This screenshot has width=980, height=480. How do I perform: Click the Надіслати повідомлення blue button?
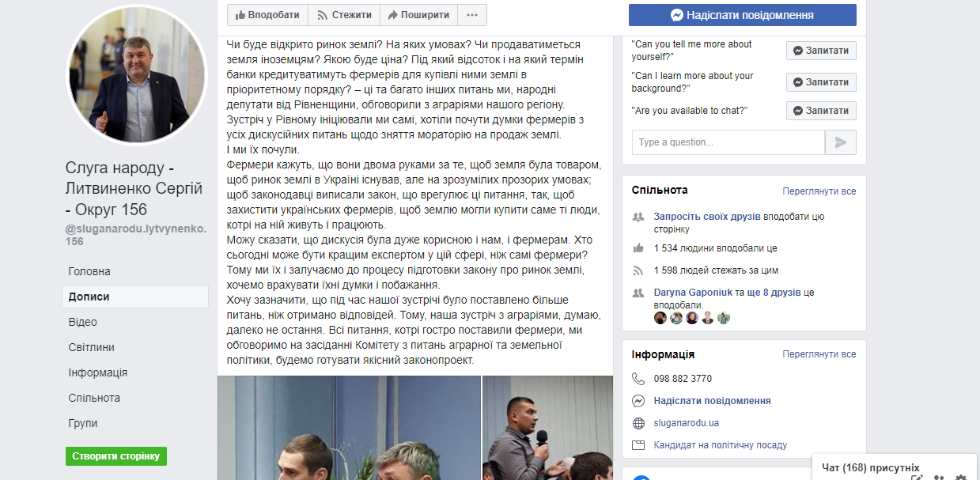tap(743, 15)
